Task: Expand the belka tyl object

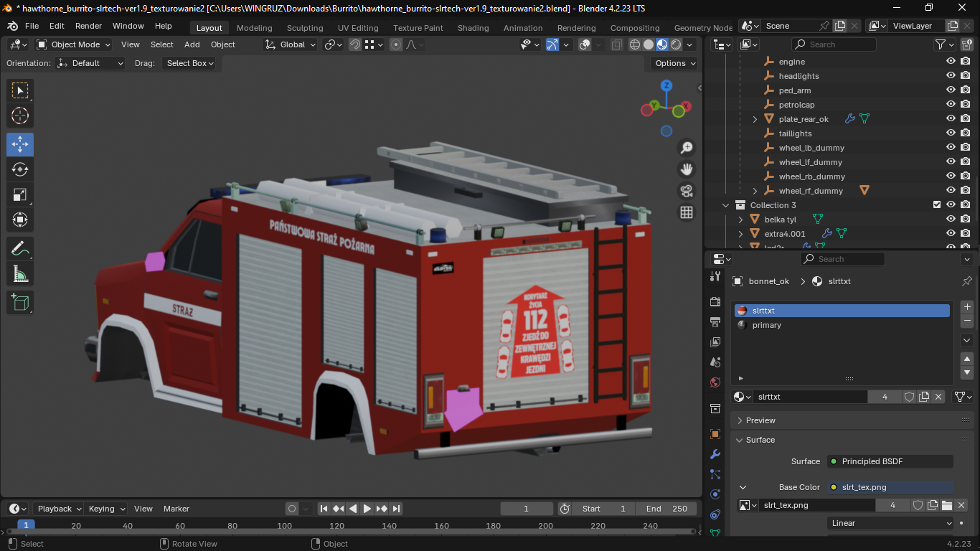Action: click(741, 220)
